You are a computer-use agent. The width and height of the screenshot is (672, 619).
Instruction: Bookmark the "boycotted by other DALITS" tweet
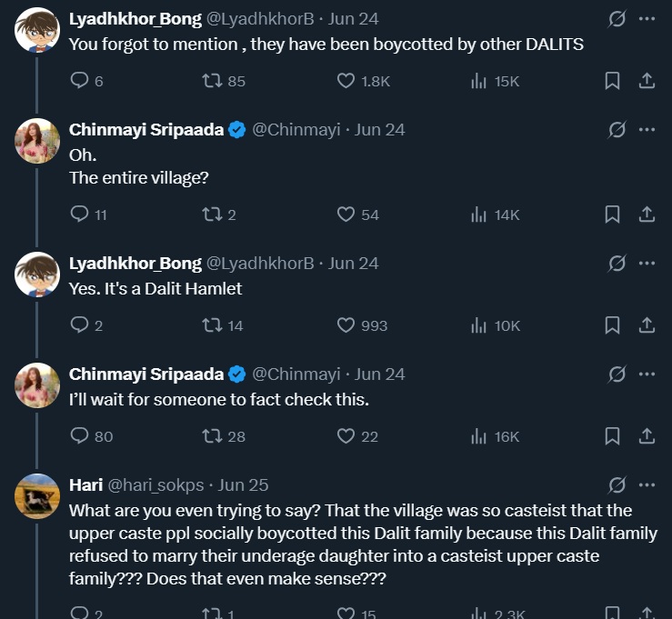612,81
